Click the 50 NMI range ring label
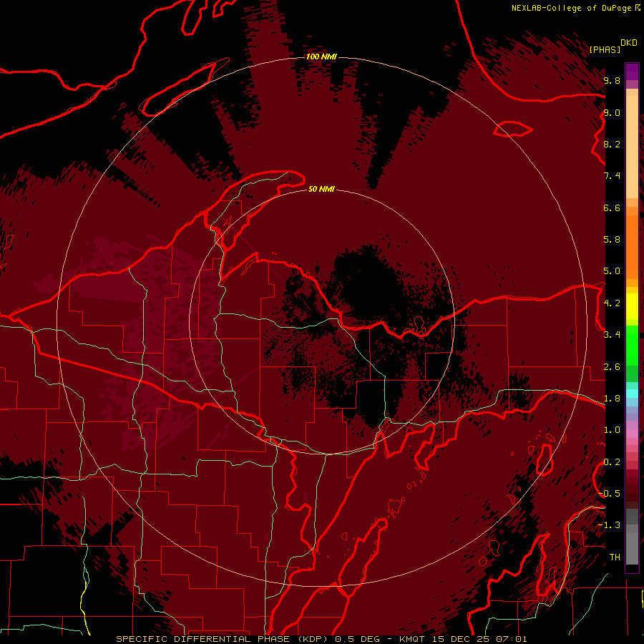644x644 pixels. tap(321, 189)
